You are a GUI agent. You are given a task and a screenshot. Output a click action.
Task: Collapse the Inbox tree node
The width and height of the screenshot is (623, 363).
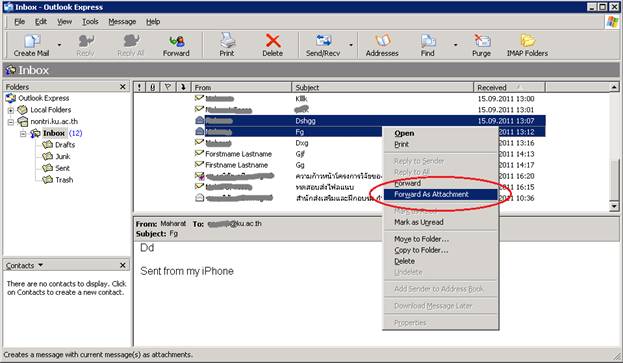(x=23, y=133)
